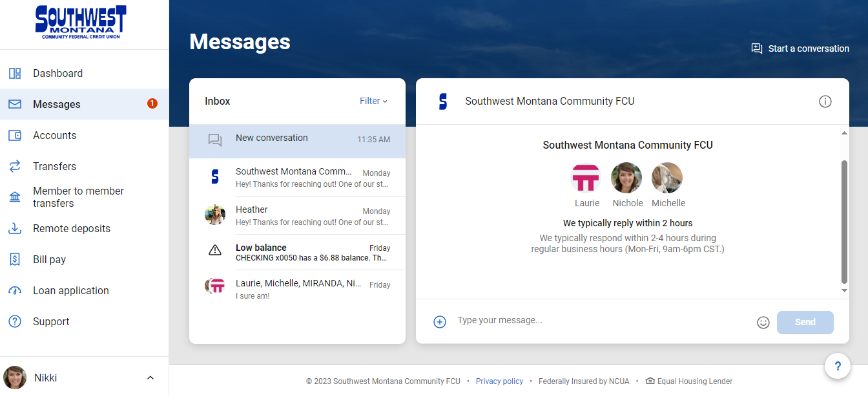The image size is (868, 395).
Task: Open the Low balance alert message
Action: click(297, 252)
